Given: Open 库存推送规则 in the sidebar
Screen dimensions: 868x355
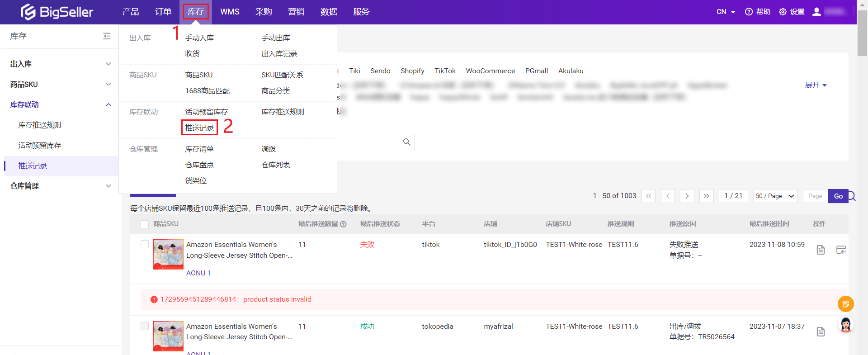Looking at the screenshot, I should point(40,125).
